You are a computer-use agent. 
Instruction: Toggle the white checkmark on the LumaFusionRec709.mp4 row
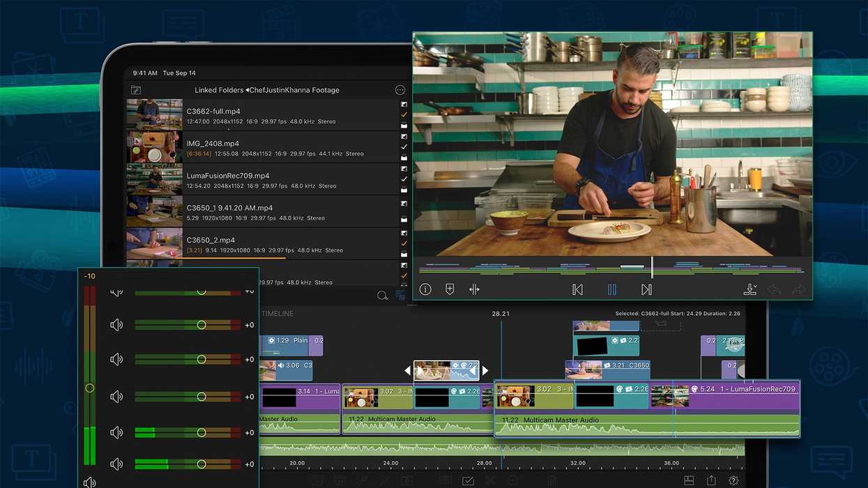tap(404, 179)
